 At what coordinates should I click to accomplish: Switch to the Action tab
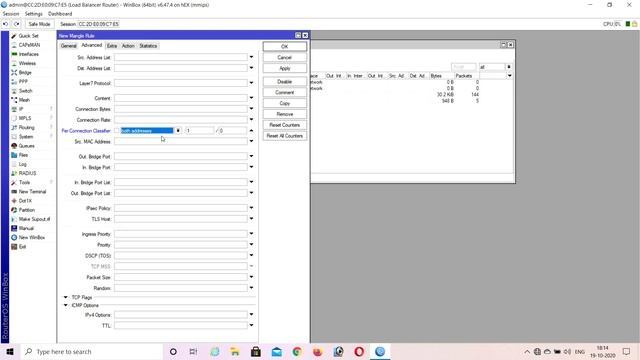[x=128, y=46]
